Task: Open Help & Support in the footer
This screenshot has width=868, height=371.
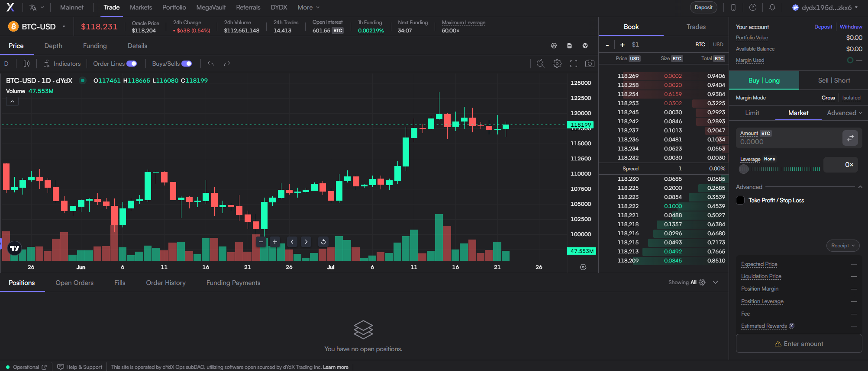Action: 80,367
